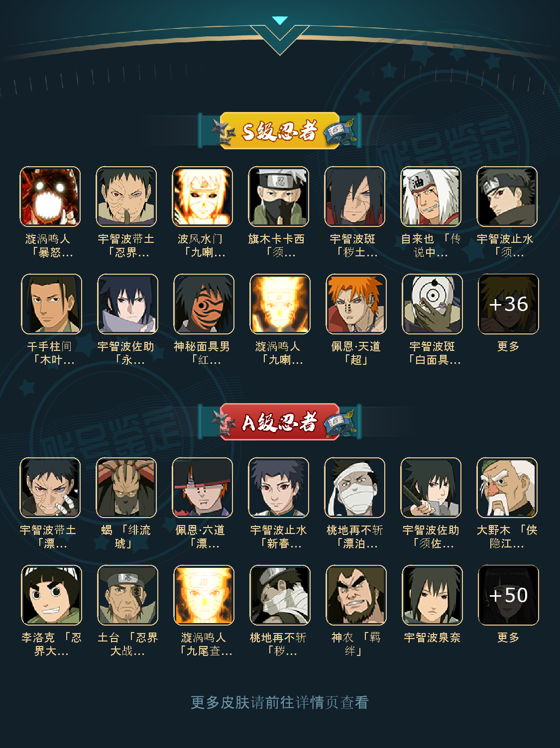Open 神秘面具男 orange mask avatar
The image size is (560, 748).
(x=204, y=304)
